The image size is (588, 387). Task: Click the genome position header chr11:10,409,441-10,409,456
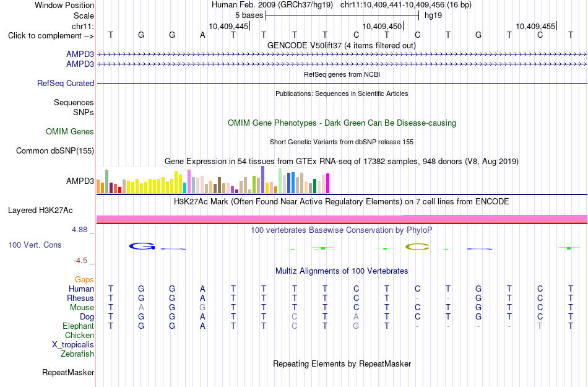coord(392,5)
